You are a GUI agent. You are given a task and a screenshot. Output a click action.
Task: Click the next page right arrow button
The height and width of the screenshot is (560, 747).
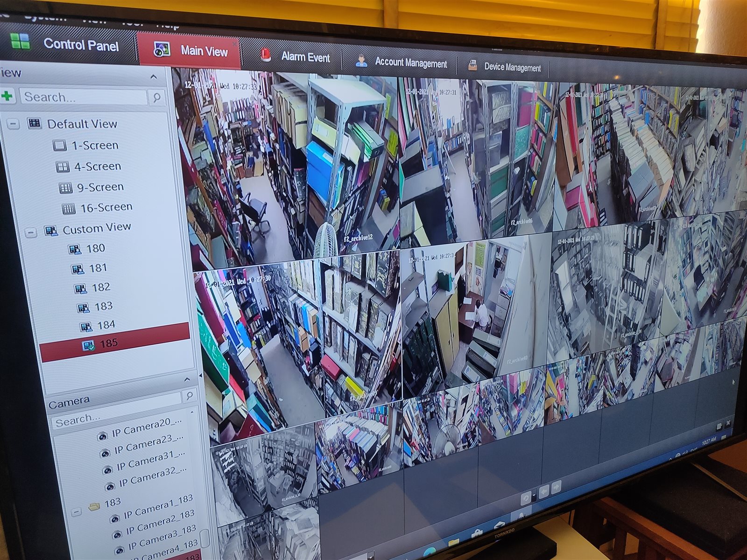[556, 489]
